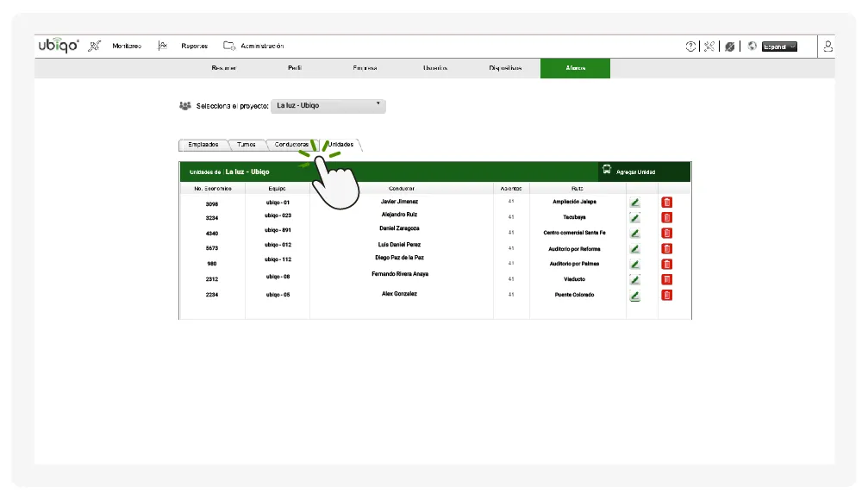868x499 pixels.
Task: Click the Ruta column header
Action: 578,189
